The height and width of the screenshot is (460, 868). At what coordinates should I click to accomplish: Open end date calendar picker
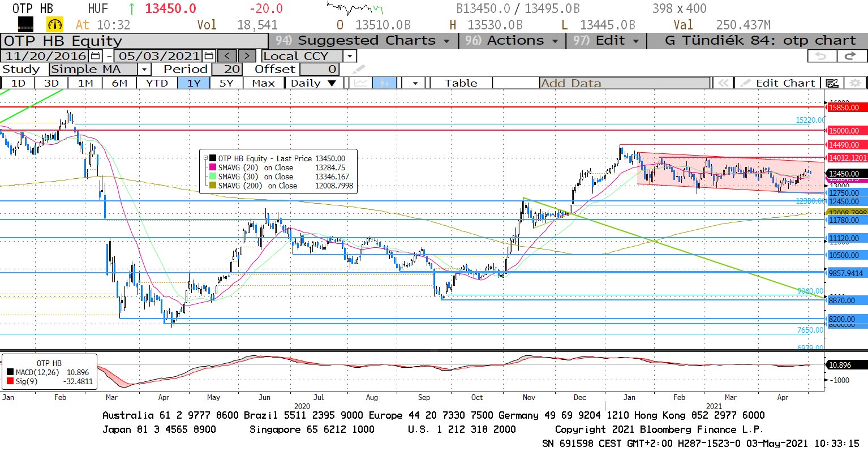pos(209,56)
